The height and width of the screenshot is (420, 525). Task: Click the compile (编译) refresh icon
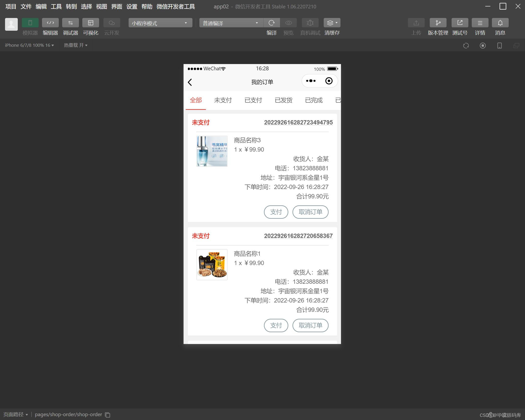pyautogui.click(x=272, y=23)
